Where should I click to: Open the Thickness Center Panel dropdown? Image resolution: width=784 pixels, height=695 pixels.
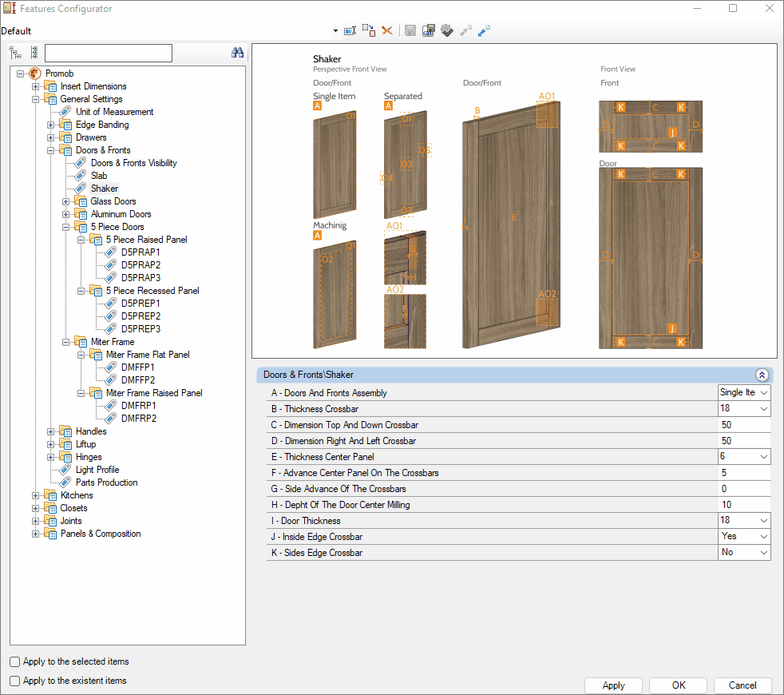(764, 457)
